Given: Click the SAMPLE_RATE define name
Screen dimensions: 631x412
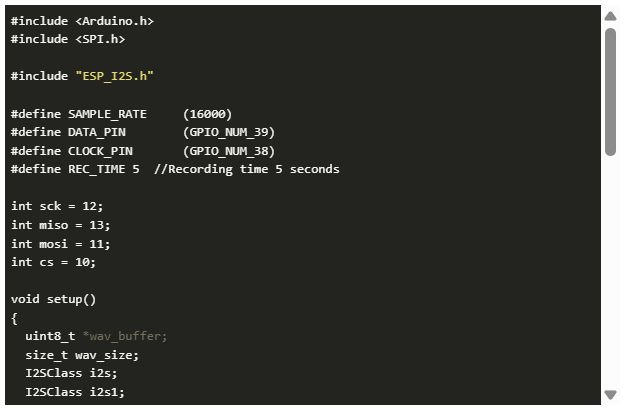Looking at the screenshot, I should [107, 114].
